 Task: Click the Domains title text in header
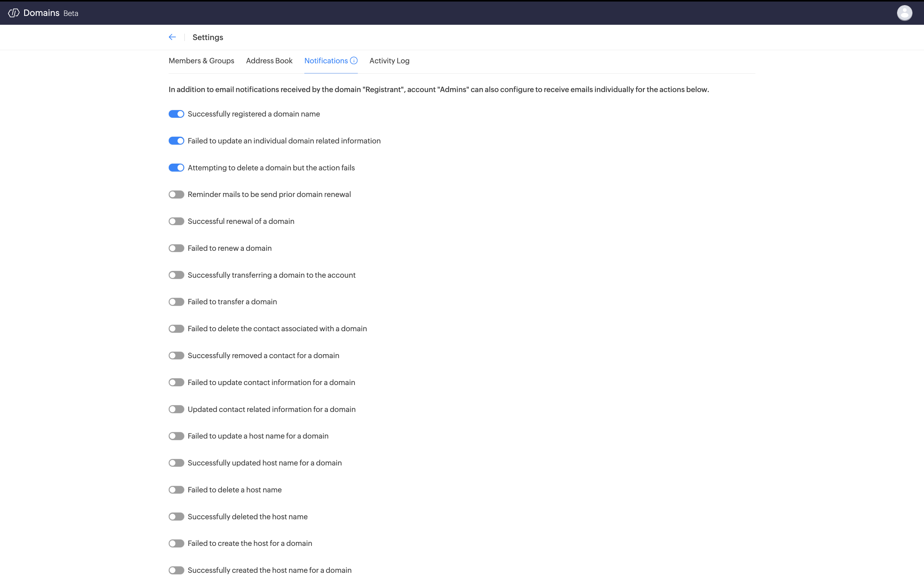click(41, 13)
